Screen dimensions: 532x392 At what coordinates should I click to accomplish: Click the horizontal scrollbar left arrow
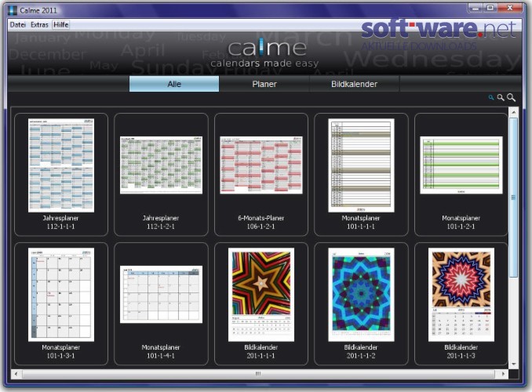pyautogui.click(x=16, y=374)
